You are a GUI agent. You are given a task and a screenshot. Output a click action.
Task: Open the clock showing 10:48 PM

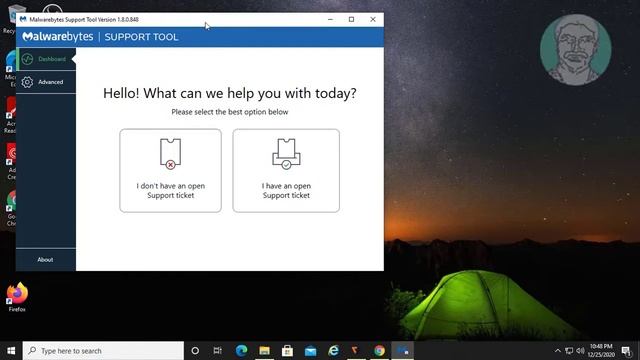601,351
